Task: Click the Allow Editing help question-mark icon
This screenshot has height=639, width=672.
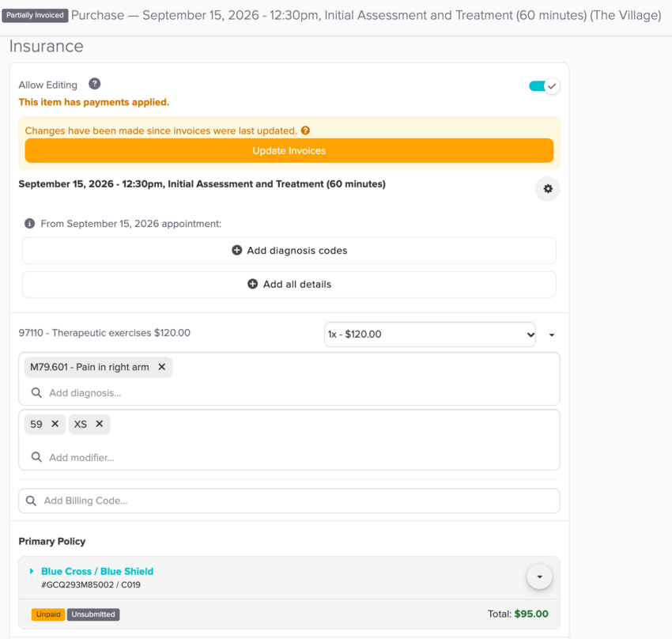Action: [x=94, y=84]
